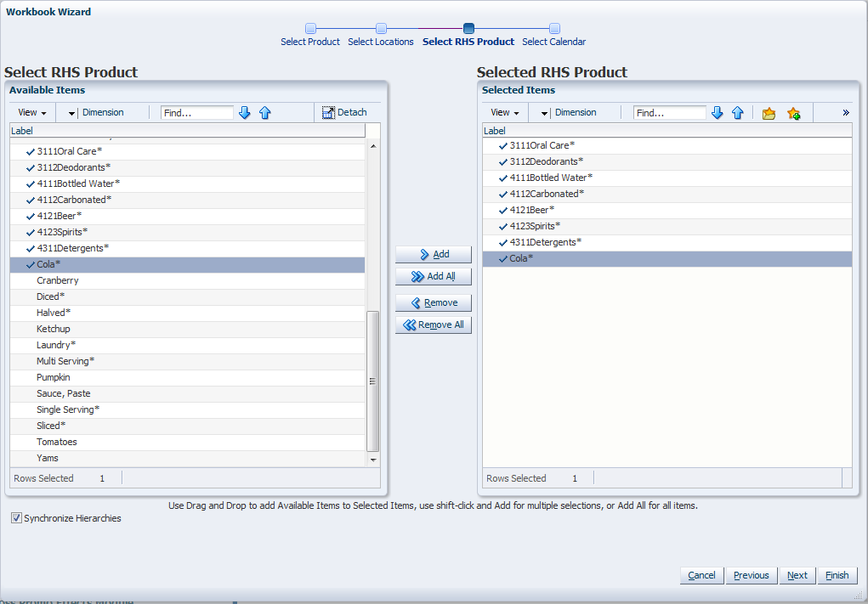This screenshot has height=604, width=868.
Task: Click the Remove All button
Action: [x=434, y=325]
